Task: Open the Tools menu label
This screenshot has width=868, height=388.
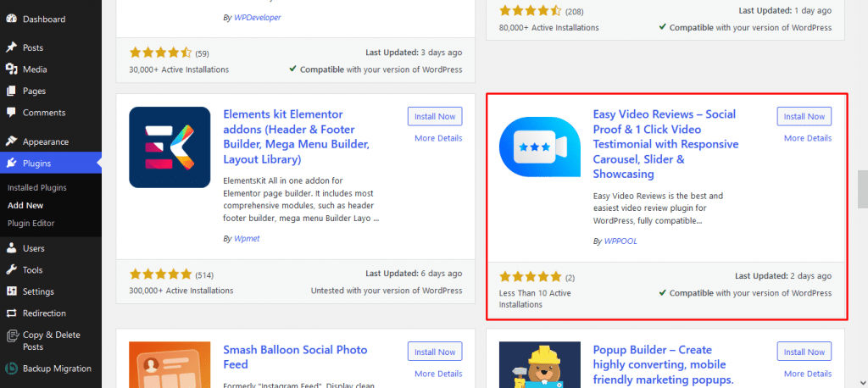Action: point(33,270)
